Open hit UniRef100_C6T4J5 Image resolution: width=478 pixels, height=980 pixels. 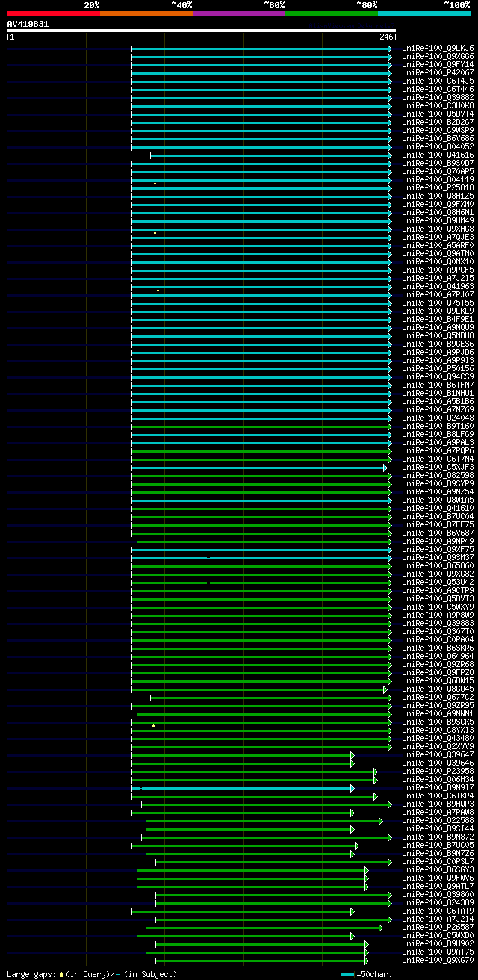pyautogui.click(x=438, y=81)
